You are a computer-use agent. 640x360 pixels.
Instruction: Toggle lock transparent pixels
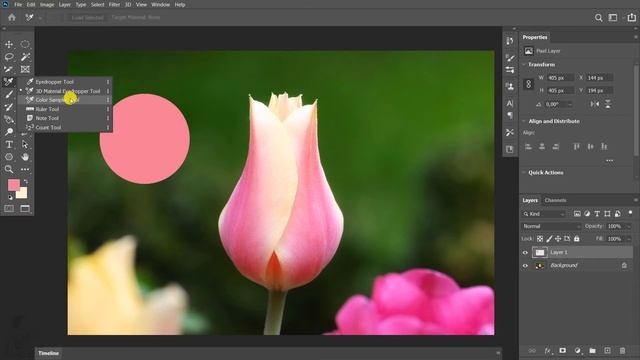pos(540,238)
